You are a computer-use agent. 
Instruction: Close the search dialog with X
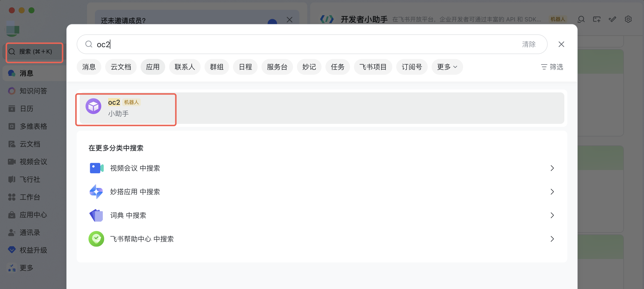(x=561, y=44)
